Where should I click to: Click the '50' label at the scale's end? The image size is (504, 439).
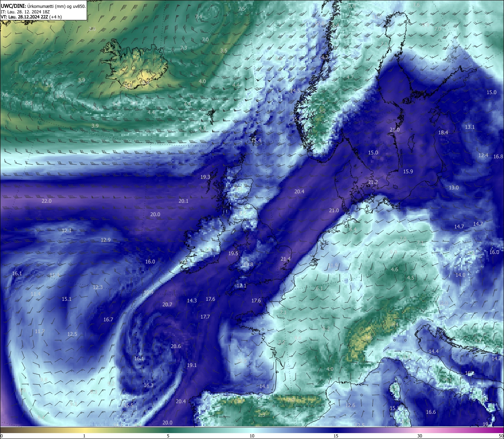pos(501,436)
